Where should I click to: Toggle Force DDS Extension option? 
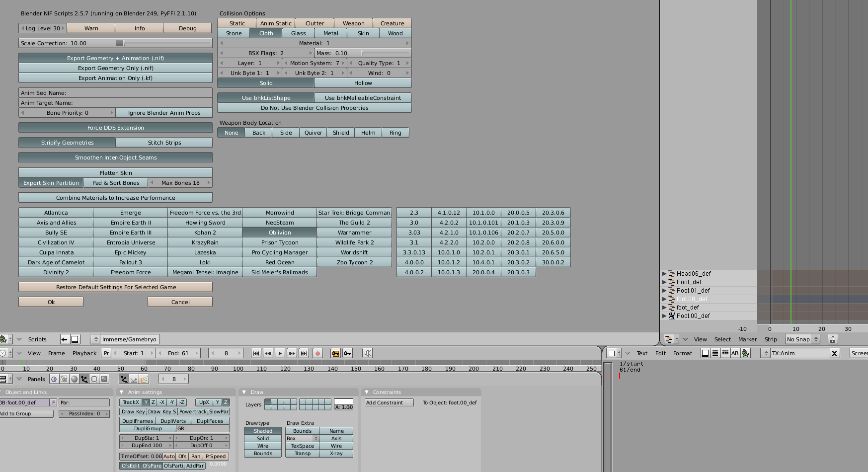[115, 128]
